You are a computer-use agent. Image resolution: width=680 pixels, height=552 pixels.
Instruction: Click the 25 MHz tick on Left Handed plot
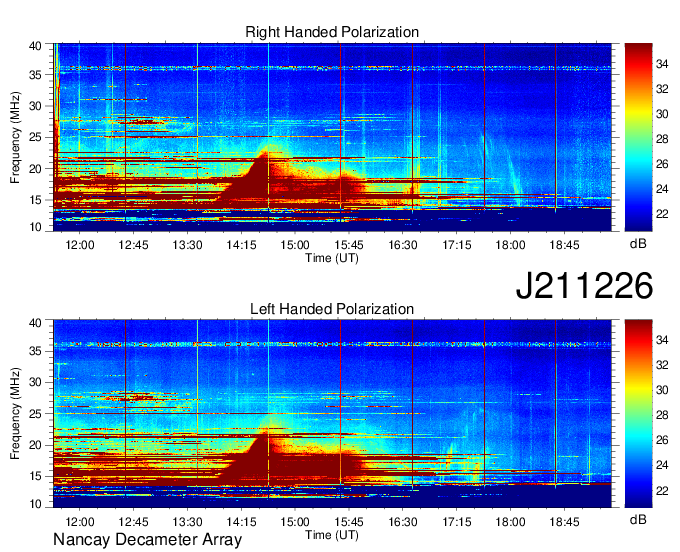(x=36, y=414)
